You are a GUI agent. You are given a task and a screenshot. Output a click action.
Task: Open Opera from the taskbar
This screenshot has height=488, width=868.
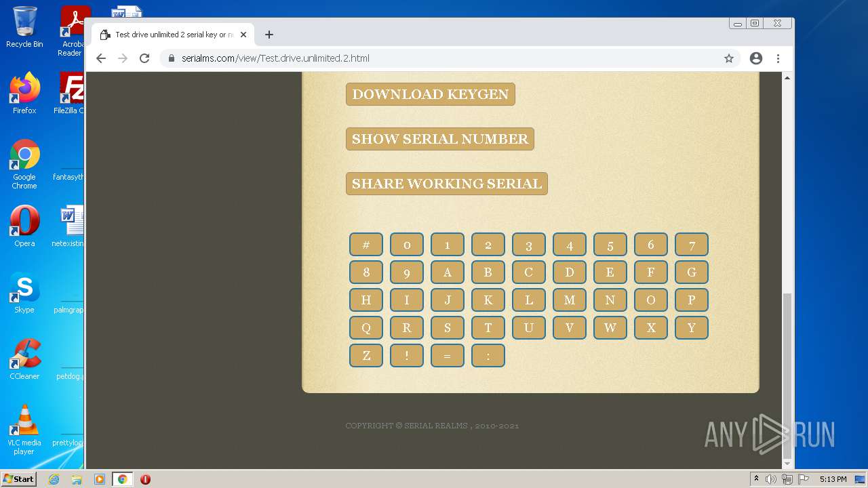click(145, 479)
